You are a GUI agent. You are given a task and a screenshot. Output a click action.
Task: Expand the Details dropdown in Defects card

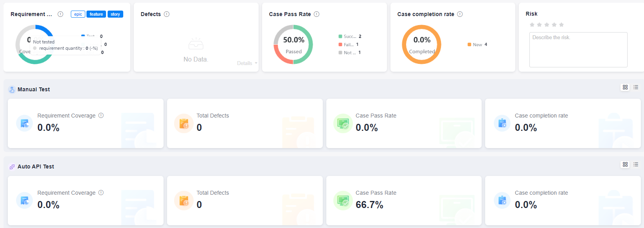click(247, 63)
